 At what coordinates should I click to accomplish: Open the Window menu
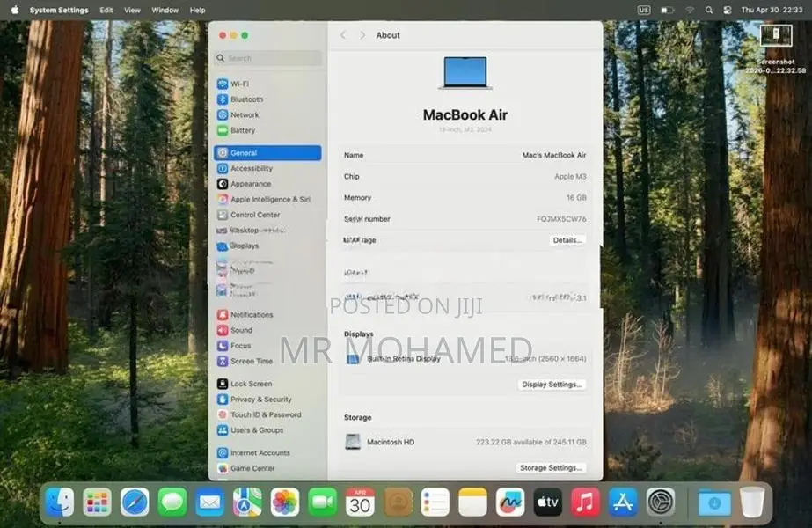(165, 10)
